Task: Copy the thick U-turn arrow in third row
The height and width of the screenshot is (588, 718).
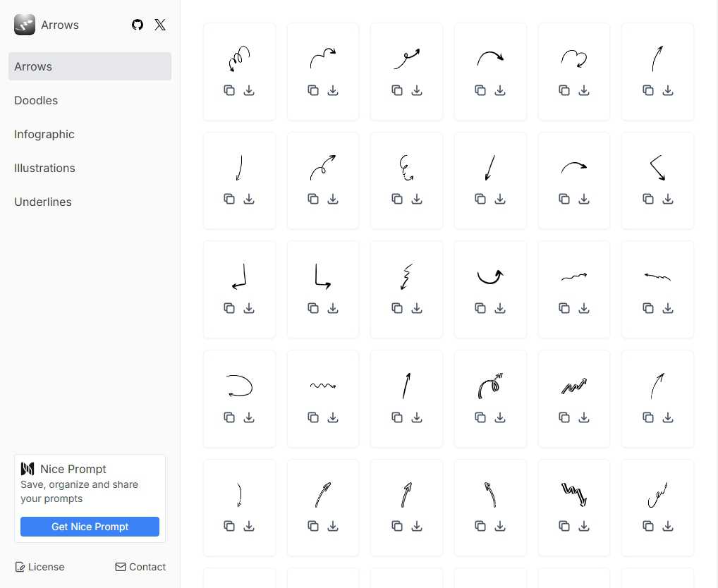Action: click(x=480, y=308)
